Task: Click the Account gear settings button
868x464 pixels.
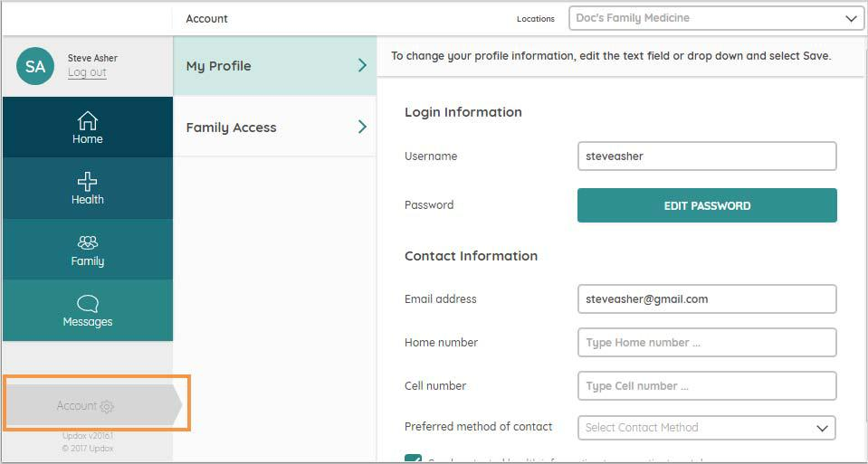Action: pyautogui.click(x=93, y=406)
